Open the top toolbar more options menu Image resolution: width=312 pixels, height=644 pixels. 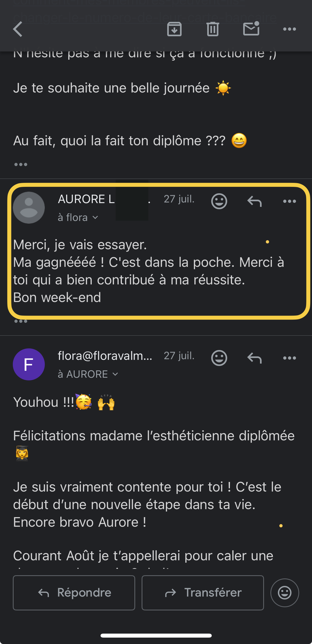point(289,29)
